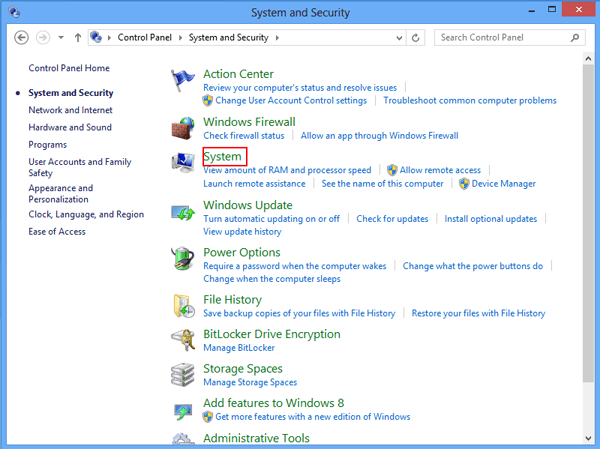Go to Control Panel Home
The width and height of the screenshot is (600, 449).
point(69,68)
